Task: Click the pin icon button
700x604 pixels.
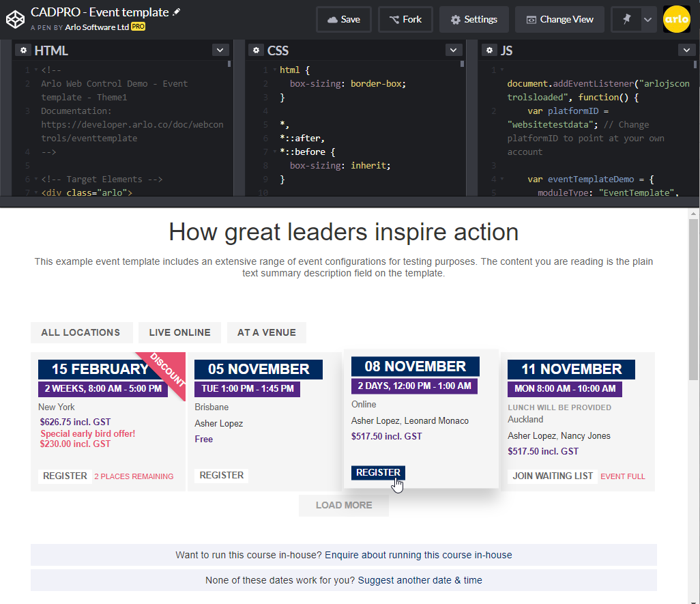Action: (x=626, y=19)
